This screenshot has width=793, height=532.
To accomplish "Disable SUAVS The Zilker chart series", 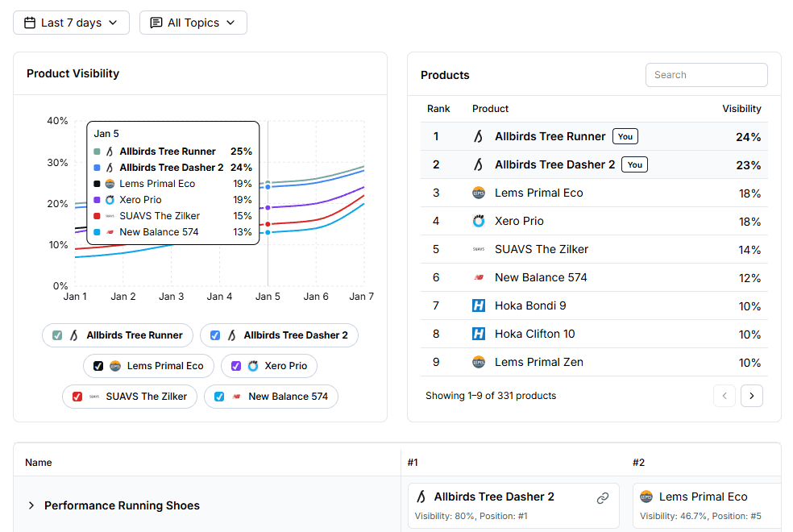I will pyautogui.click(x=77, y=397).
